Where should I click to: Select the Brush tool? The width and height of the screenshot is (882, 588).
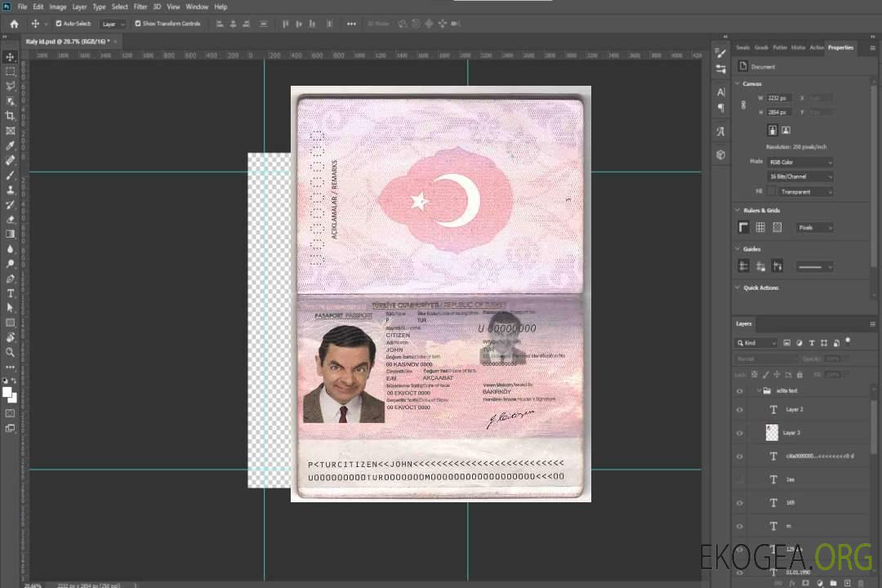click(10, 175)
